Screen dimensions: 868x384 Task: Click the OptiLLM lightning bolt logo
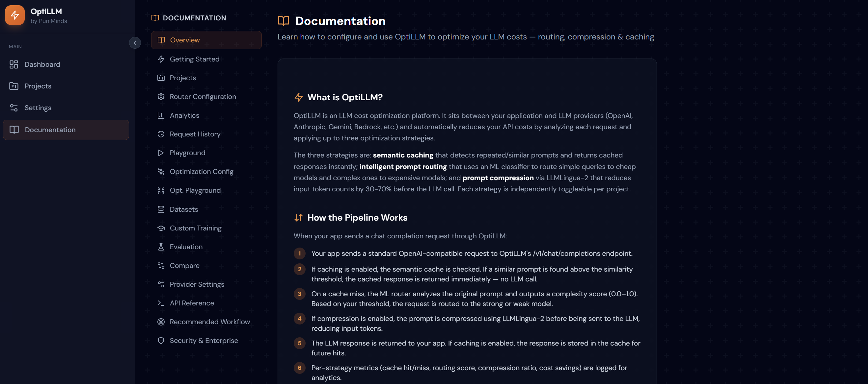tap(14, 15)
